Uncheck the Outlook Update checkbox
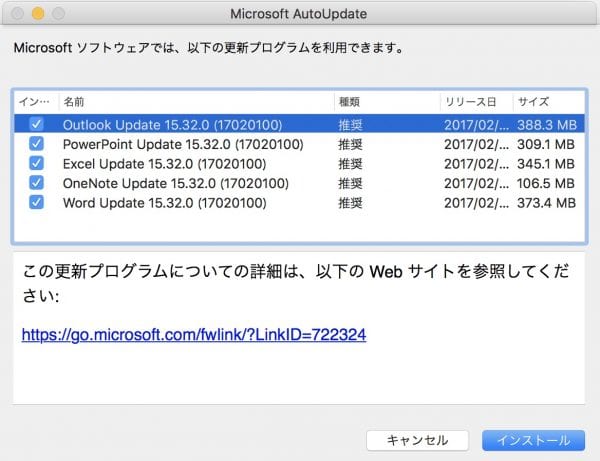600x461 pixels. [36, 124]
